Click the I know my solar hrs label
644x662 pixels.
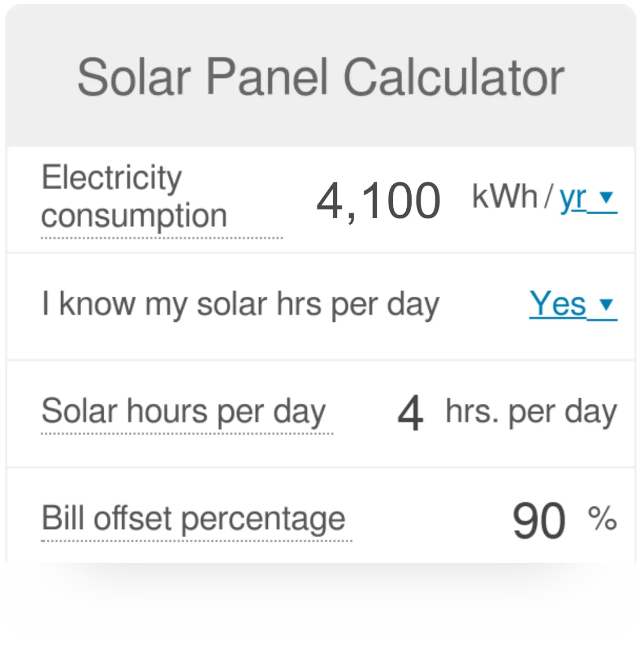click(x=240, y=304)
